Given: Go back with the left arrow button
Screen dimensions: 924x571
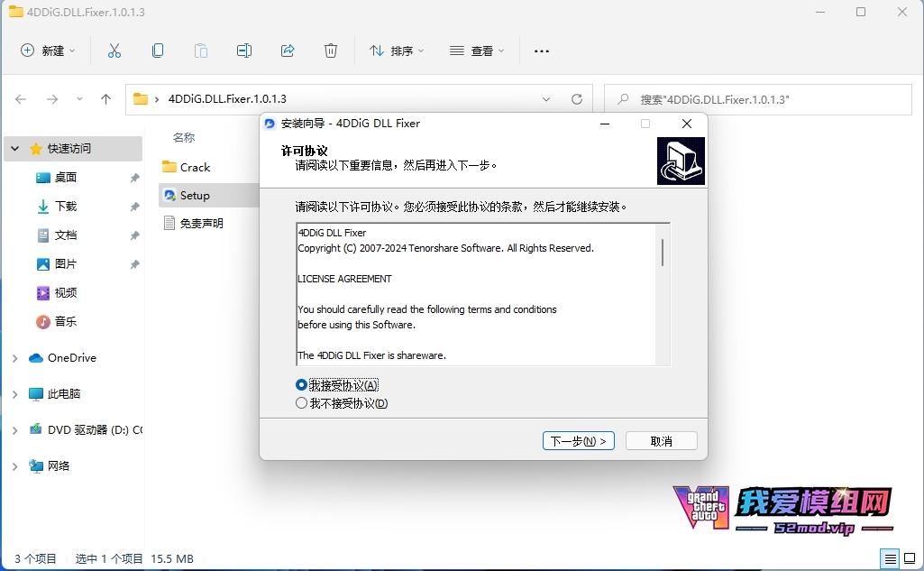Looking at the screenshot, I should click(21, 99).
